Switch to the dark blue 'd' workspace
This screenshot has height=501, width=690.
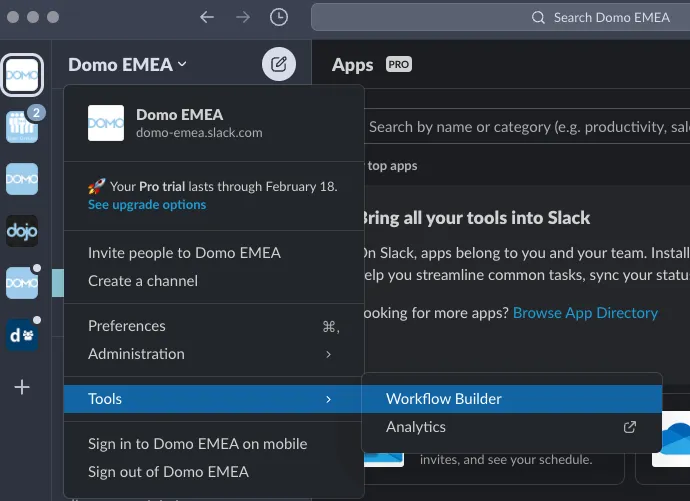tap(22, 335)
